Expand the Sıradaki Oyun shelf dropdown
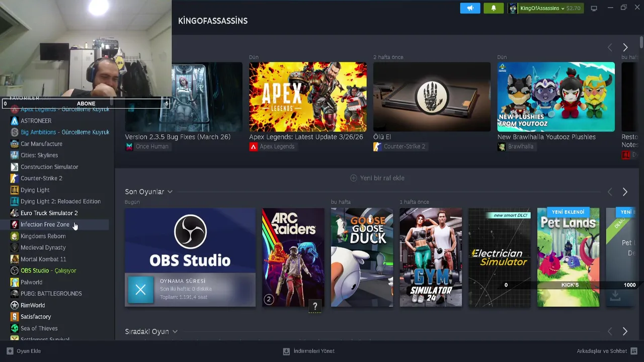Screen dimensions: 644x362 point(175,331)
